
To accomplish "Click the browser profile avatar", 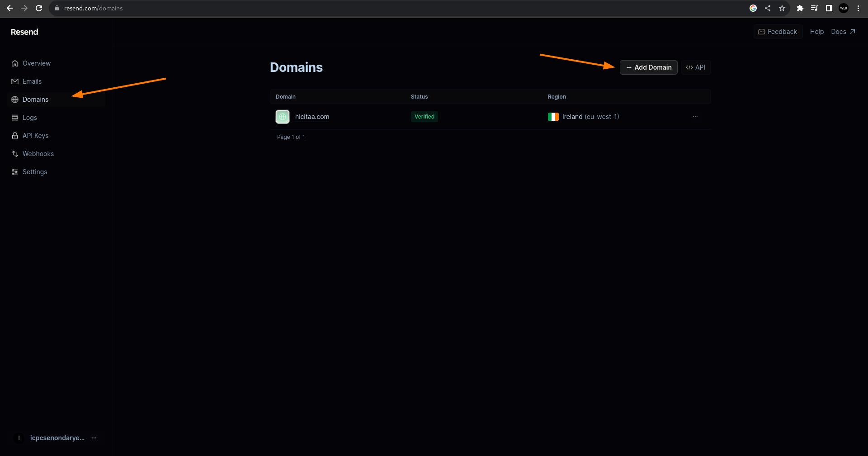I will pyautogui.click(x=844, y=8).
